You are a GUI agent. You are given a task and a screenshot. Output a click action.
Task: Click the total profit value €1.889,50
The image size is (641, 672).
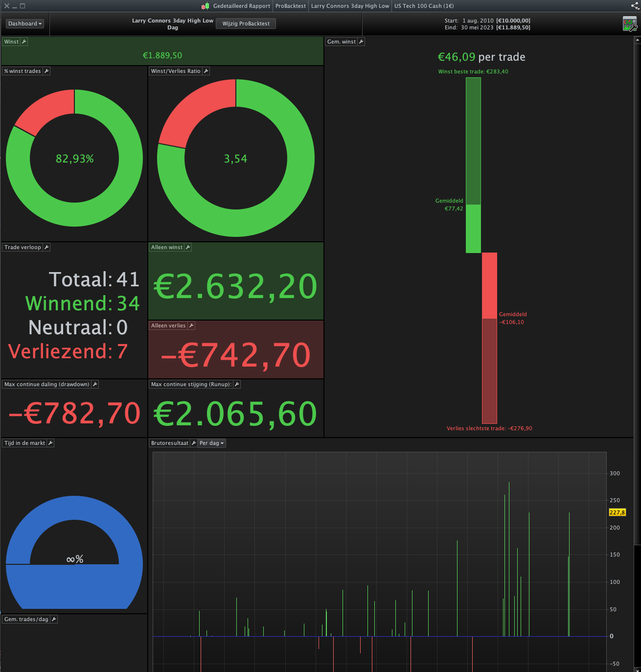tap(162, 55)
